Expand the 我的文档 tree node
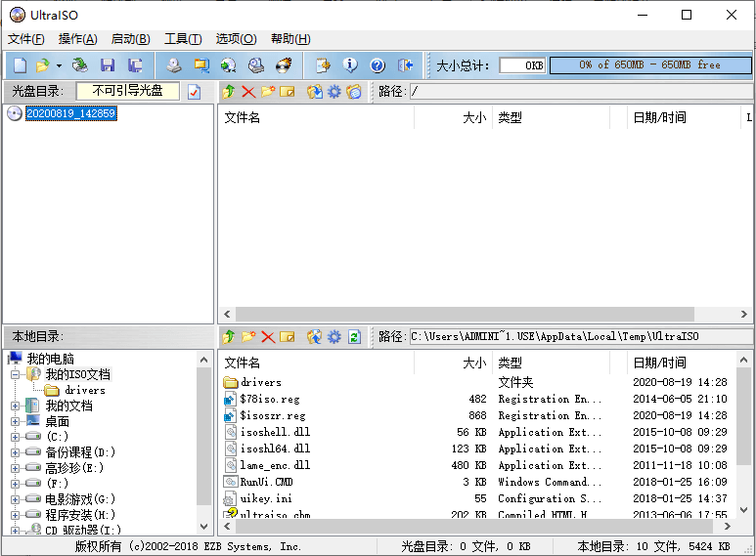Viewport: 756px width, 556px height. pyautogui.click(x=16, y=406)
